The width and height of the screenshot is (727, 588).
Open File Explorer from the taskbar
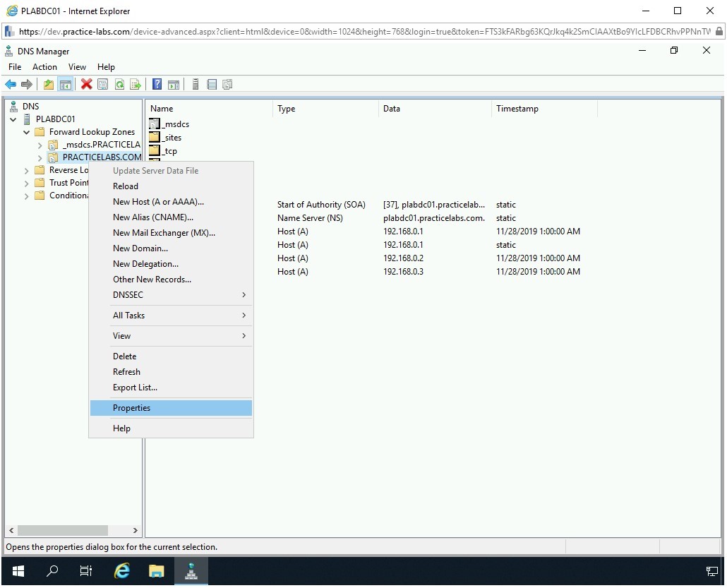pyautogui.click(x=157, y=571)
